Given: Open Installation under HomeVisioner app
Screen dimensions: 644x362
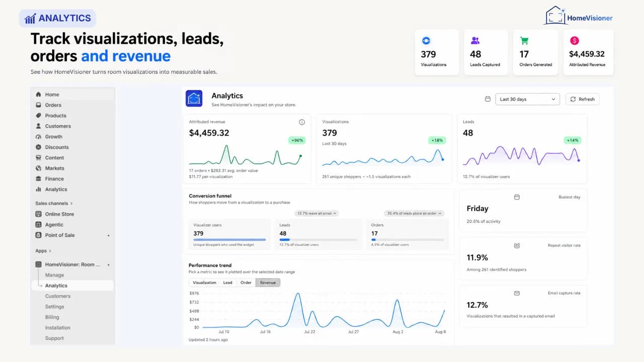Looking at the screenshot, I should click(57, 328).
